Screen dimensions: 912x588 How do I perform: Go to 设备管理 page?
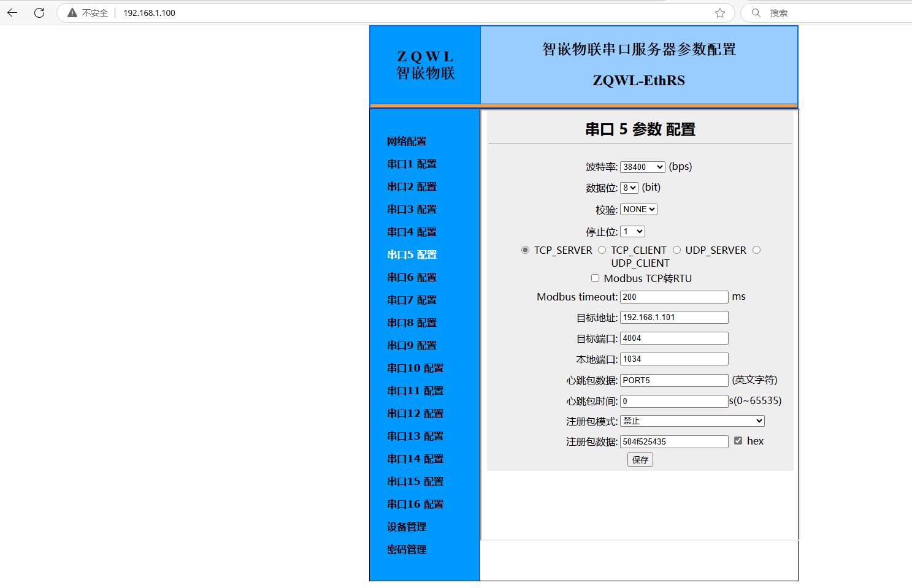pyautogui.click(x=407, y=527)
